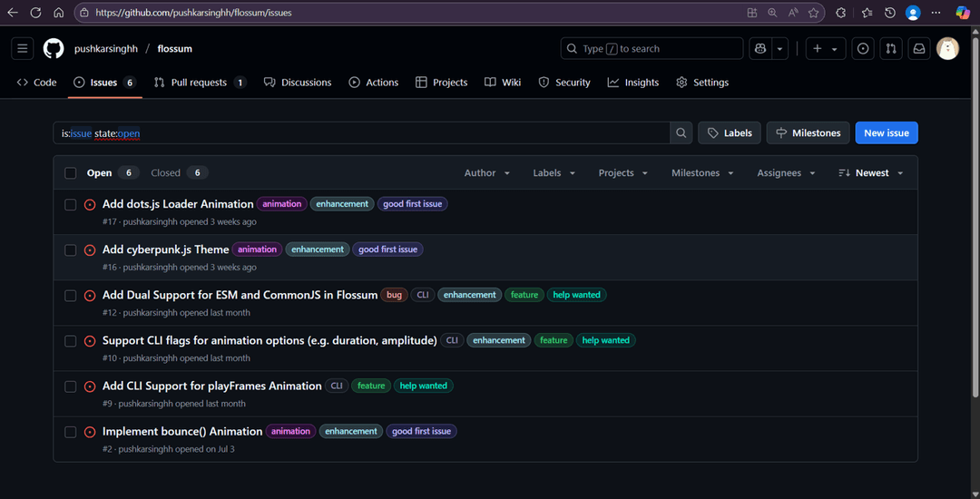Select checkbox for ESM and CommonJS issue
980x499 pixels.
71,296
